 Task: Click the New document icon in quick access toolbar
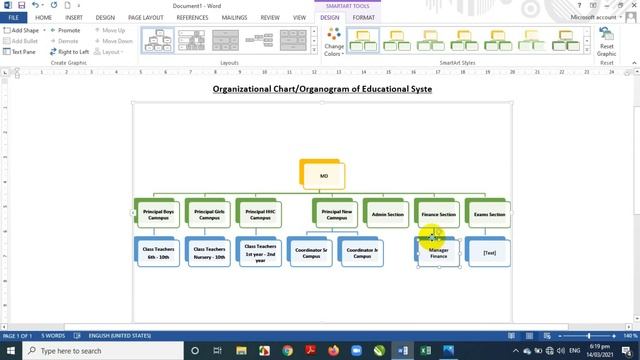[x=67, y=5]
